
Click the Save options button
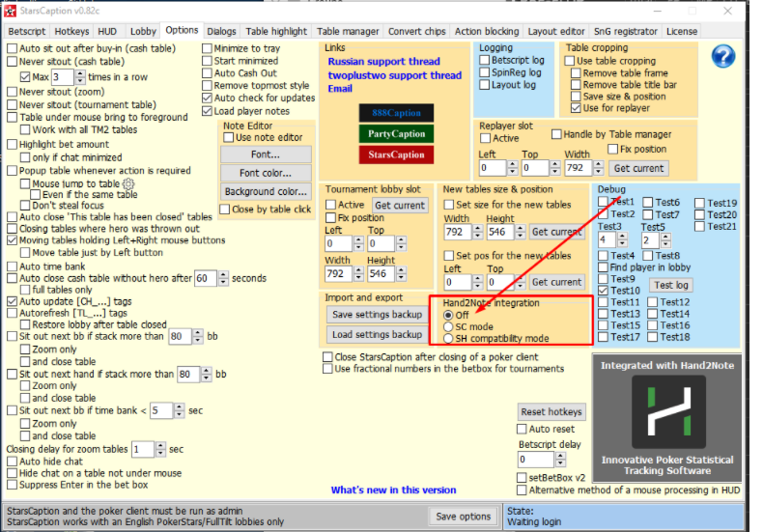464,517
